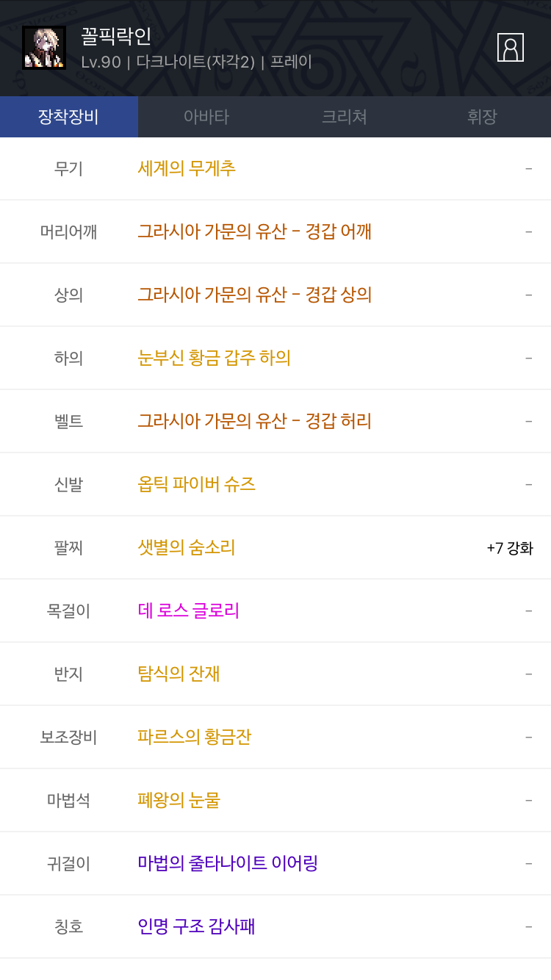Click the +7 강화 enhancement label
551x980 pixels.
(x=509, y=548)
